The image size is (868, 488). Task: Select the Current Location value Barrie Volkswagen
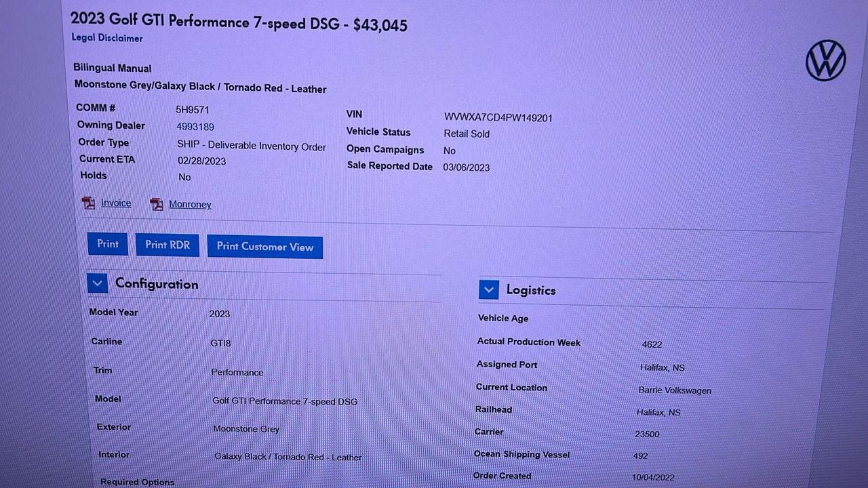675,390
